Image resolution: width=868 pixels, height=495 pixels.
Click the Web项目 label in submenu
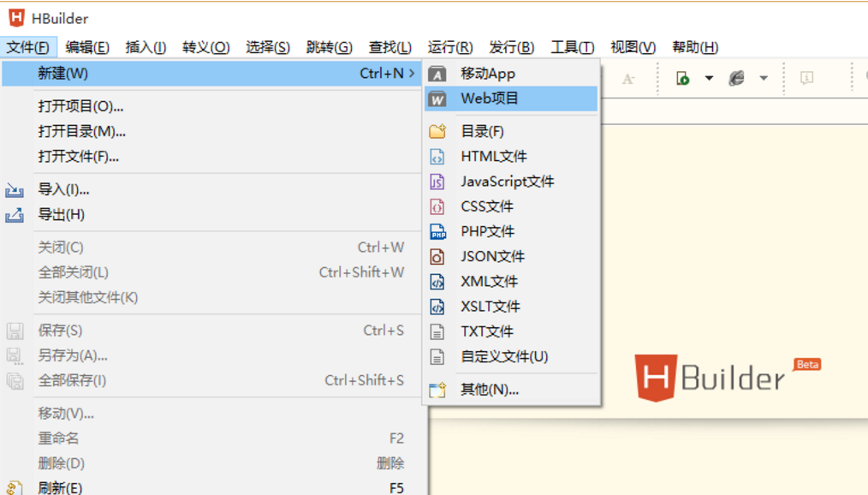click(x=490, y=98)
